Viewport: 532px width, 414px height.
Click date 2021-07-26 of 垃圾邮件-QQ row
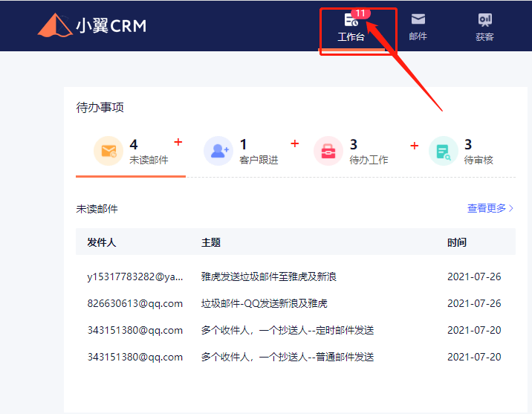pos(474,303)
